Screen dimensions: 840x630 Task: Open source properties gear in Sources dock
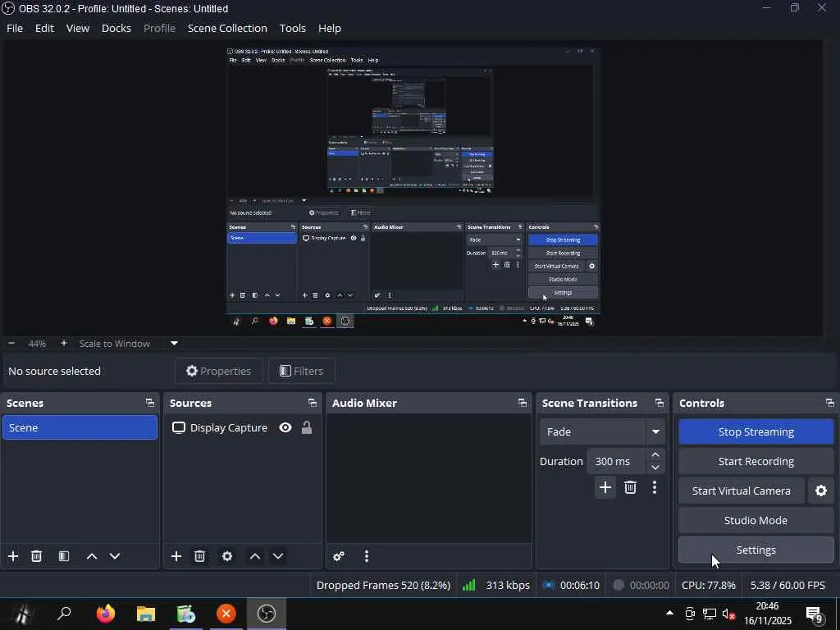[227, 556]
